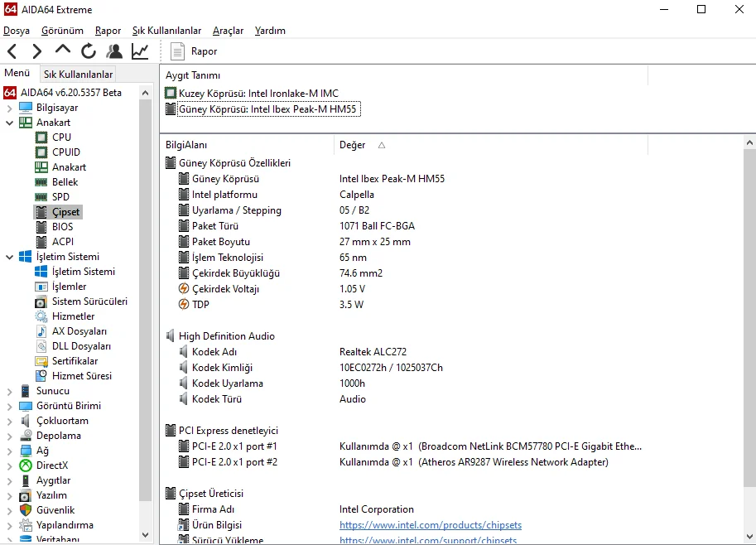Switch to the Sık Kullanılanlar tab
The height and width of the screenshot is (545, 756).
(78, 75)
